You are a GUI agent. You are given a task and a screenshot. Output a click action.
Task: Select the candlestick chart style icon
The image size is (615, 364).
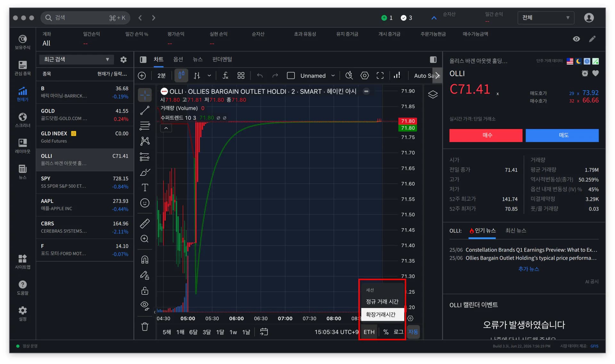(181, 76)
